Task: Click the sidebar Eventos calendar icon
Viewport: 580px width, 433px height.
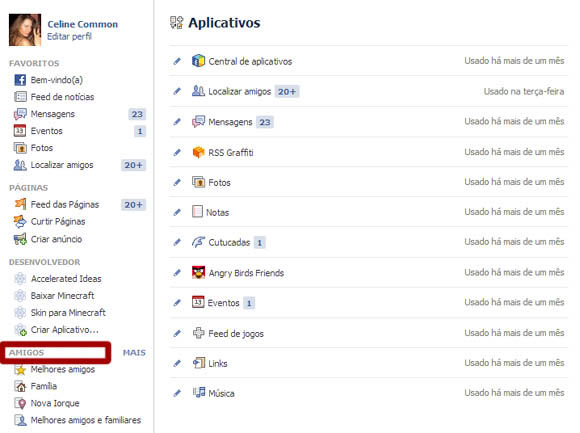Action: (x=20, y=131)
